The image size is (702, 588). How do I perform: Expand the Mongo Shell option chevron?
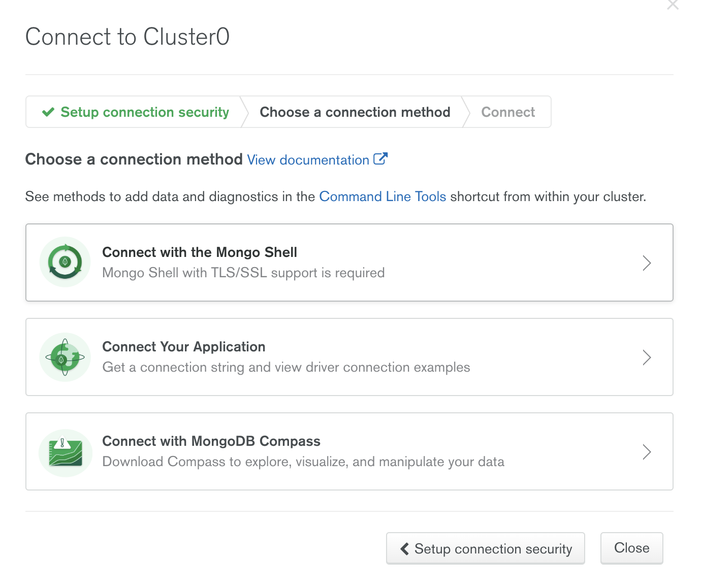coord(647,263)
